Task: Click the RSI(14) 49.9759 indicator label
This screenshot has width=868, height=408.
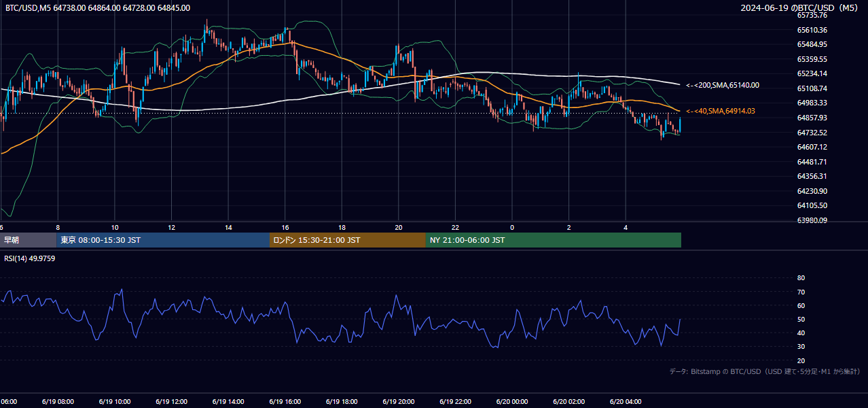Action: [x=30, y=258]
